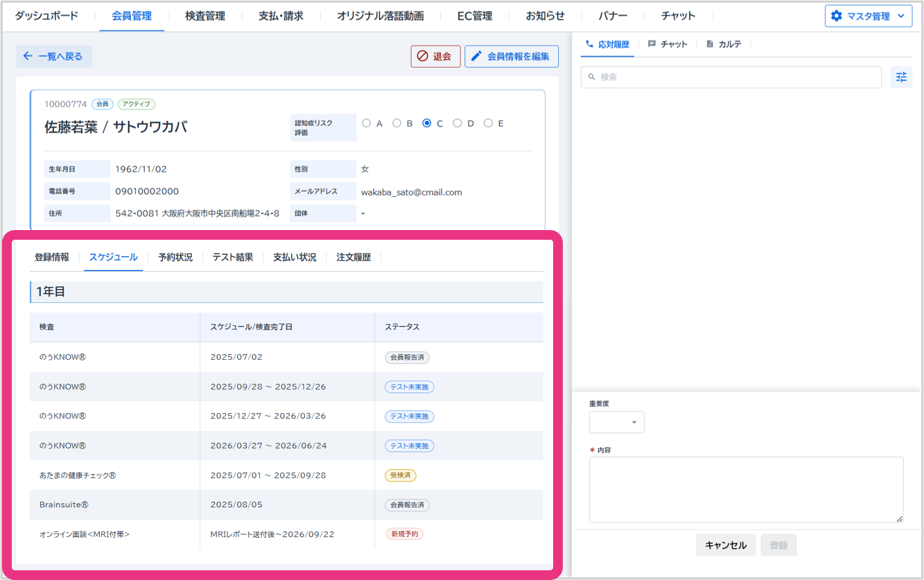Screen dimensions: 924x580
Task: Open the 重要度 dropdown
Action: (617, 422)
